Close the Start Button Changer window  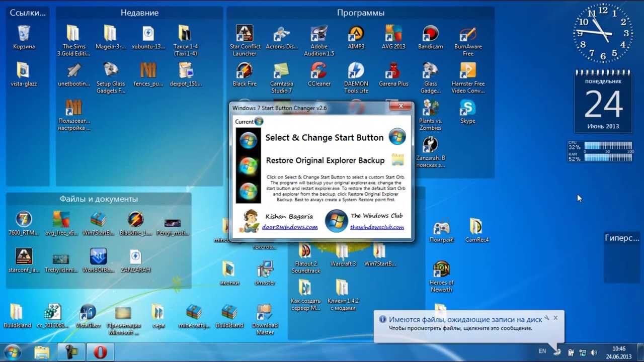pos(401,106)
